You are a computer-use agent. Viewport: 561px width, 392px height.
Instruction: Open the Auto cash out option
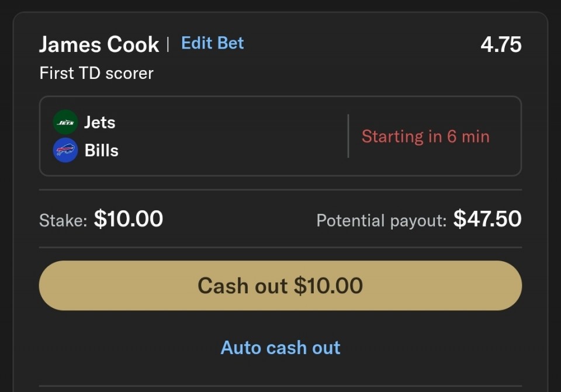(x=280, y=348)
